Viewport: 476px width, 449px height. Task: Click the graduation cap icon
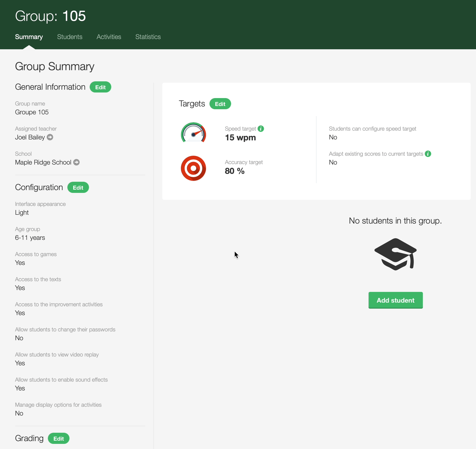pos(395,254)
